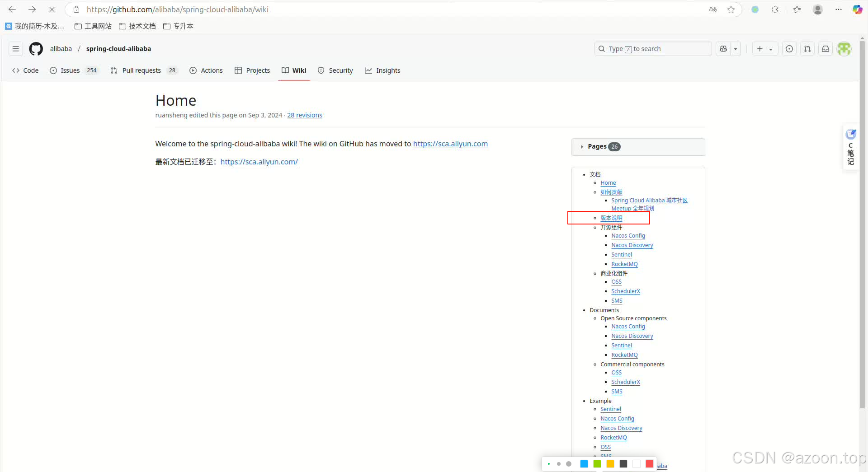
Task: Open the Code tab
Action: [x=25, y=70]
